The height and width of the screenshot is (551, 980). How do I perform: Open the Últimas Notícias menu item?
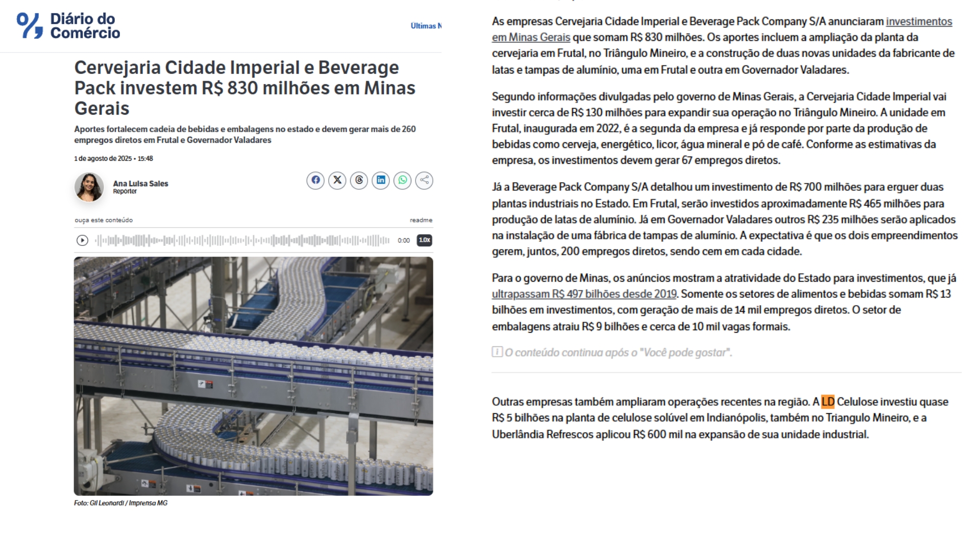426,26
